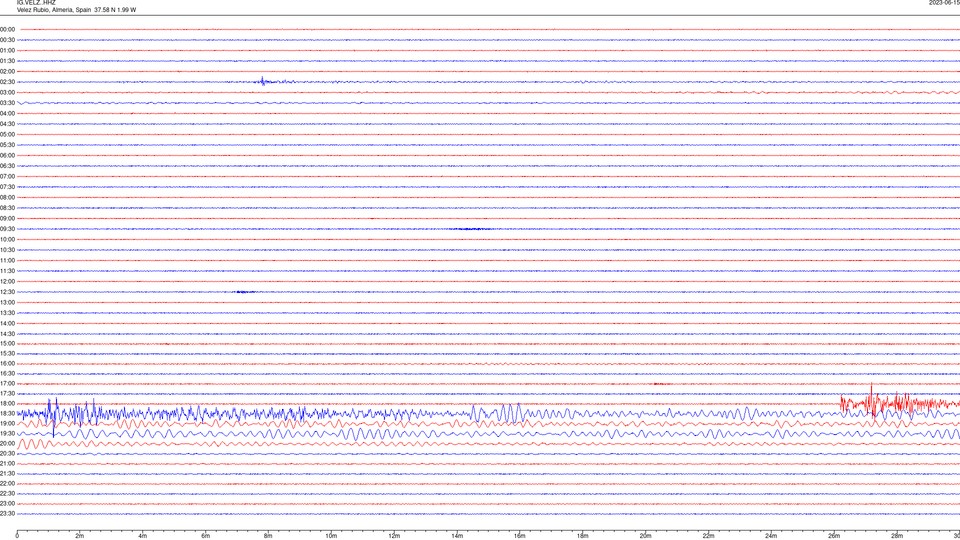This screenshot has height=540, width=960.
Task: Click the 05:00 time label
Action: click(x=7, y=135)
